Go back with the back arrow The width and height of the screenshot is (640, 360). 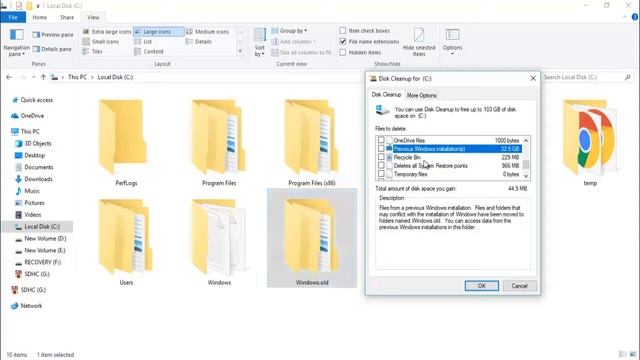9,77
